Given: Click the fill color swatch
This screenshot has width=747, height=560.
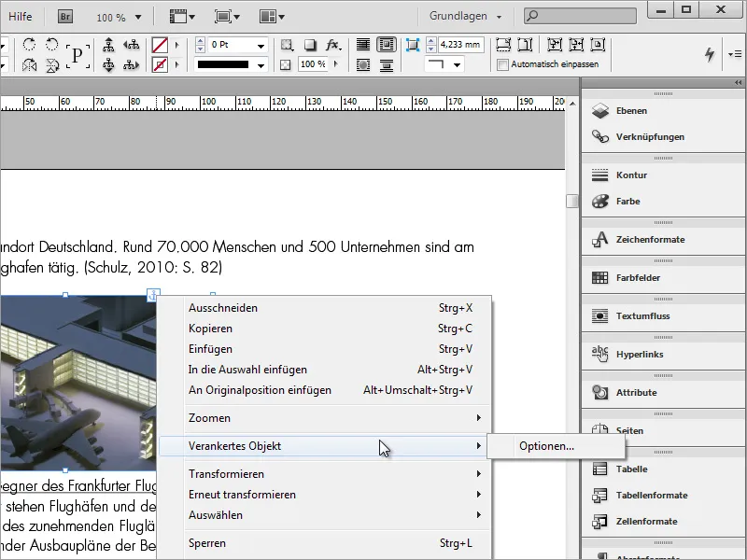Looking at the screenshot, I should [x=160, y=45].
